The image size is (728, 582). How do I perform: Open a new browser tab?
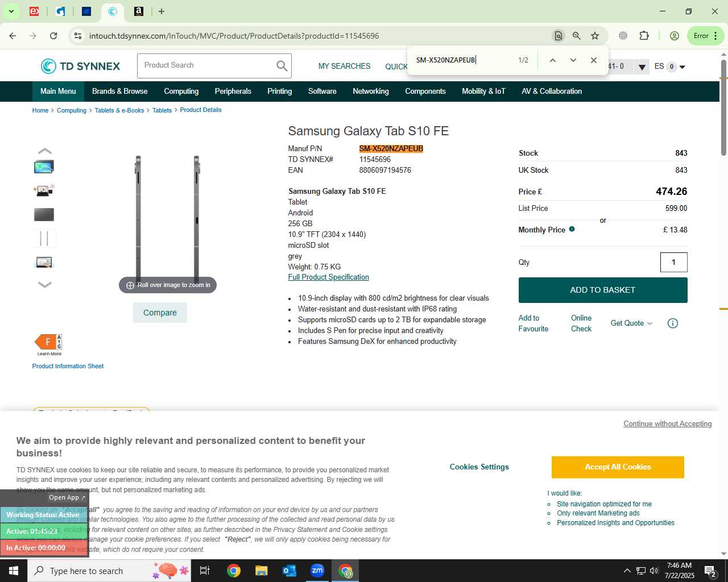coord(162,11)
